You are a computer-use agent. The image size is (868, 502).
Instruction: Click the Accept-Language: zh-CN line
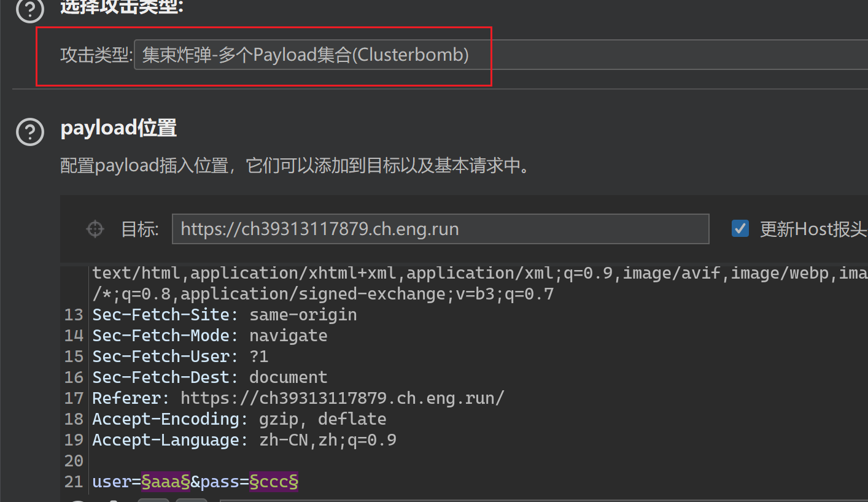(244, 440)
